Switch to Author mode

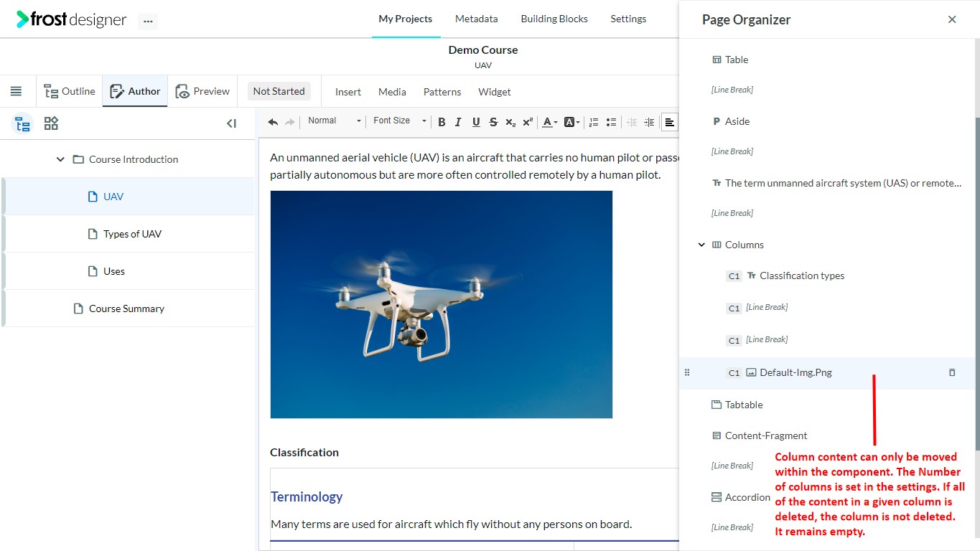135,91
